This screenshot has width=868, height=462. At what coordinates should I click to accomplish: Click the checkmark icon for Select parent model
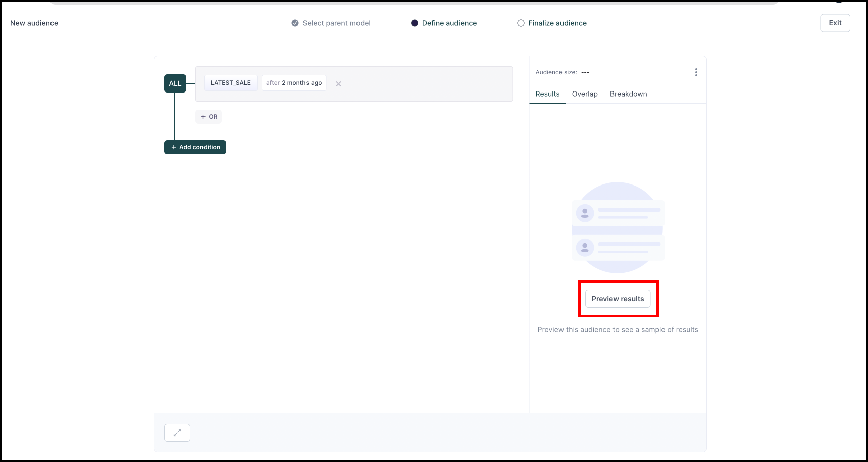coord(295,23)
